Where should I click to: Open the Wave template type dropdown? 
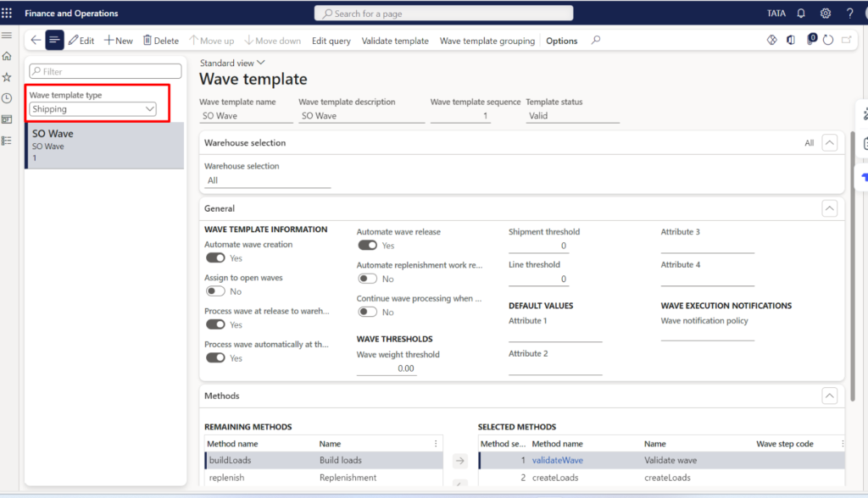pyautogui.click(x=93, y=109)
